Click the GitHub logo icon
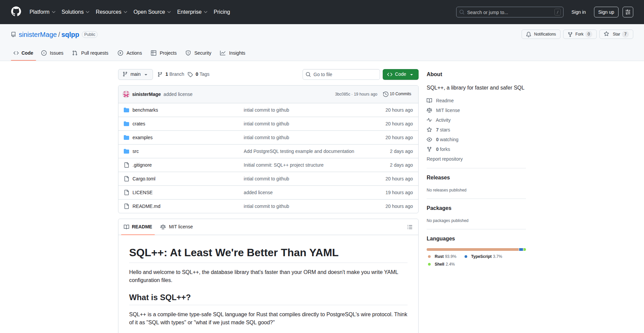 point(16,12)
